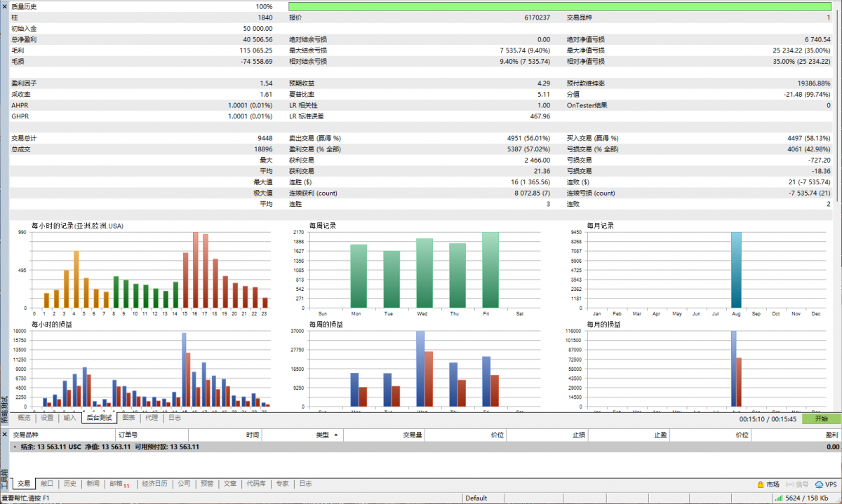842x504 pixels.
Task: Click the 止损 column header
Action: pos(547,435)
